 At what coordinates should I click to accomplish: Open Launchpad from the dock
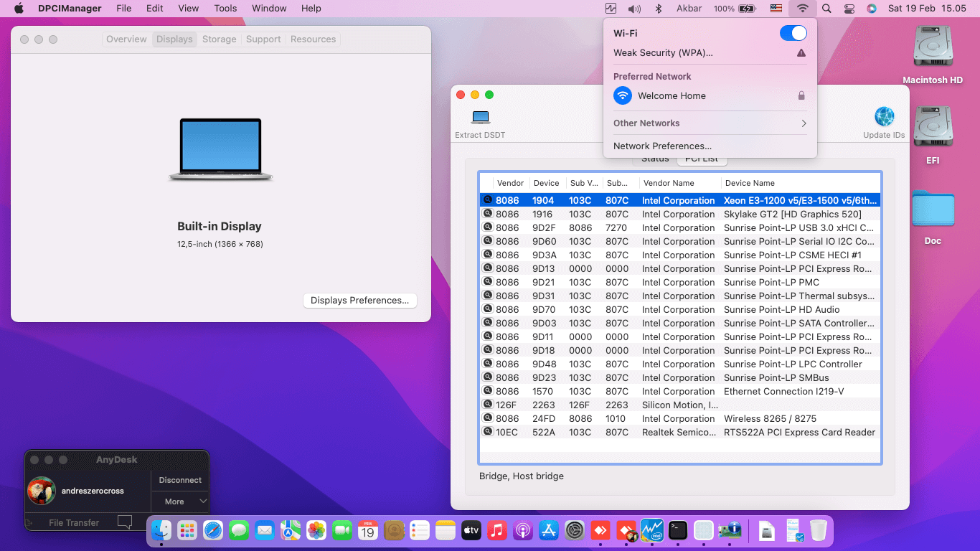click(x=187, y=530)
